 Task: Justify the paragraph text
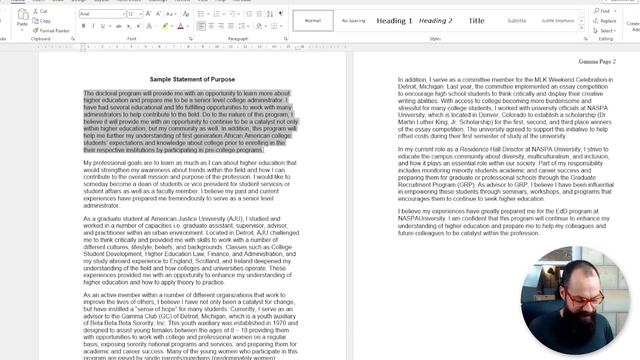[231, 27]
